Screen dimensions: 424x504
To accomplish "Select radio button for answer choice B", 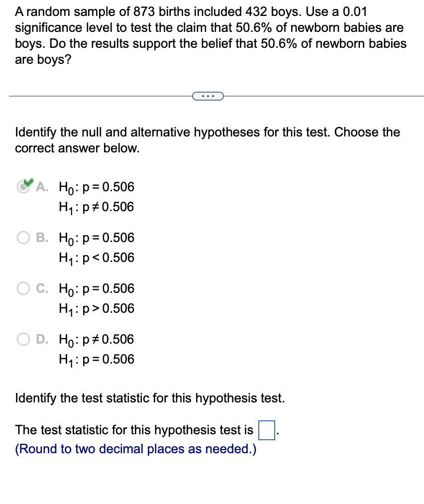I will 23,238.
